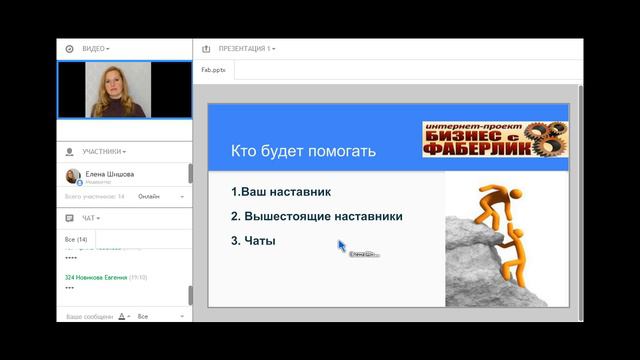640x360 pixels.
Task: Click slide item 3. Чаты
Action: tap(253, 240)
